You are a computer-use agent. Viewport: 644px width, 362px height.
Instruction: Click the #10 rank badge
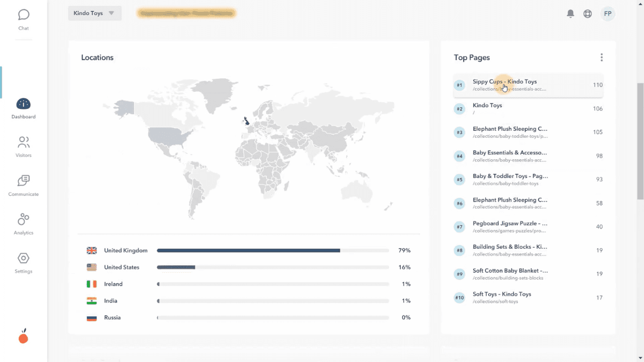(459, 298)
